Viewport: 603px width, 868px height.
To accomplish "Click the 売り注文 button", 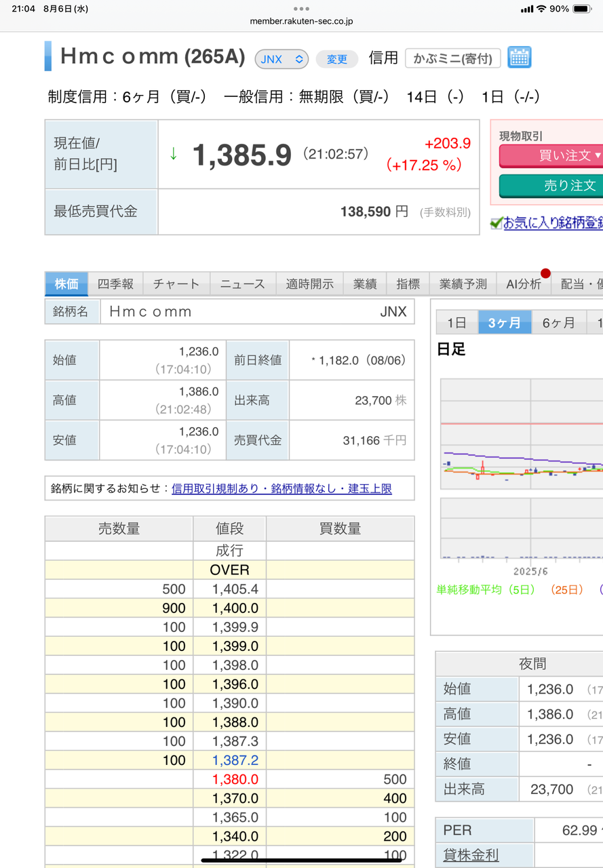I will tap(551, 185).
